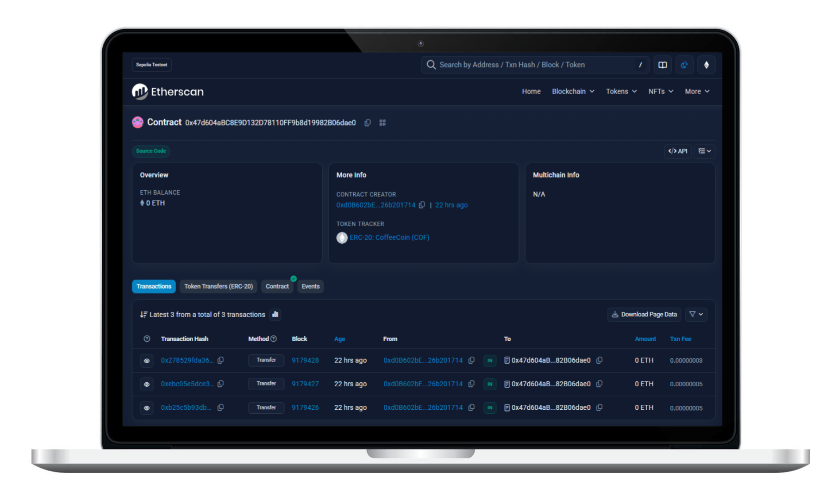839x504 pixels.
Task: Copy the To address in block 9179427 row
Action: [x=599, y=384]
